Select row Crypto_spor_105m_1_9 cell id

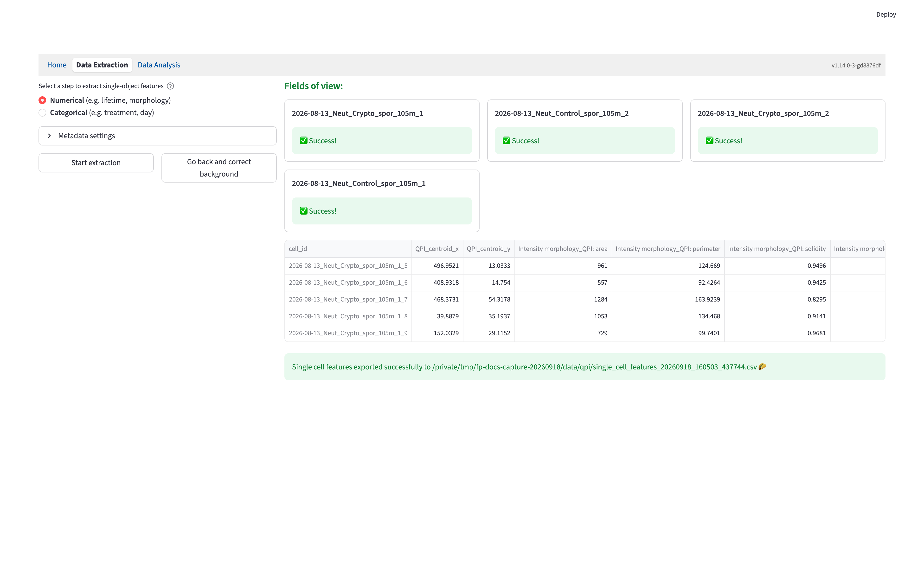348,333
